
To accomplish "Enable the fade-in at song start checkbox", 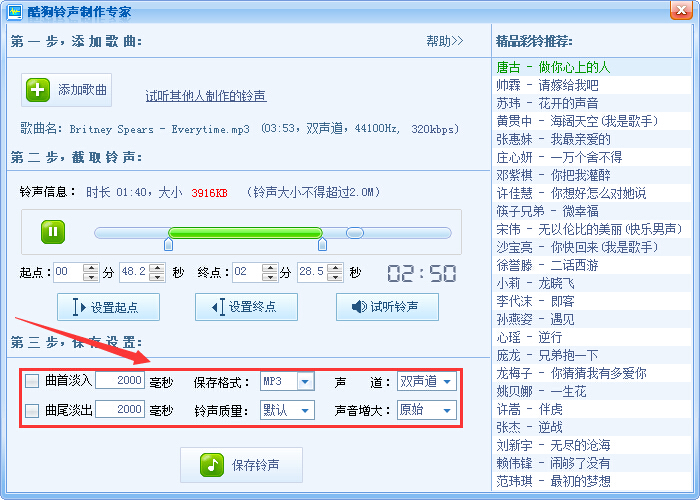I will [33, 381].
